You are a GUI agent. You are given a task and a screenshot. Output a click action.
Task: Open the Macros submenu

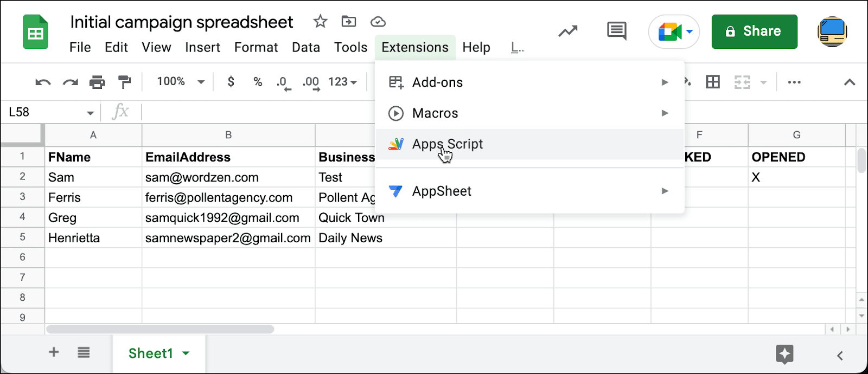pyautogui.click(x=529, y=113)
